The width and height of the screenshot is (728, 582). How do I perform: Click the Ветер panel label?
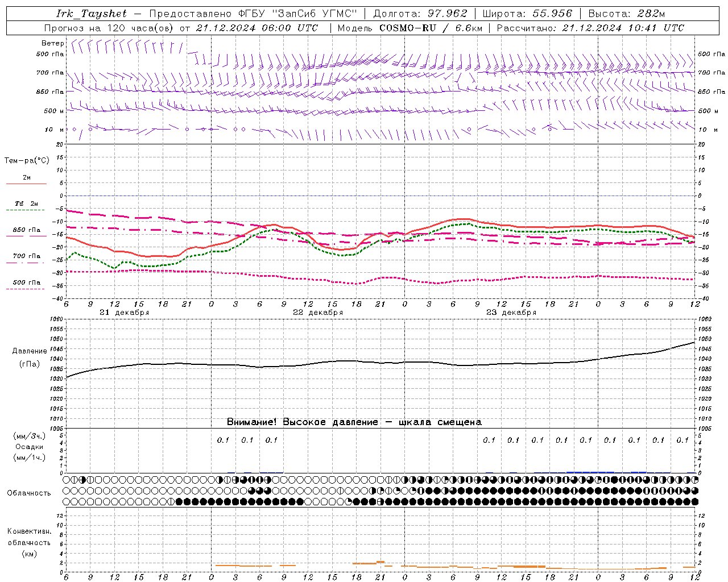pyautogui.click(x=53, y=43)
